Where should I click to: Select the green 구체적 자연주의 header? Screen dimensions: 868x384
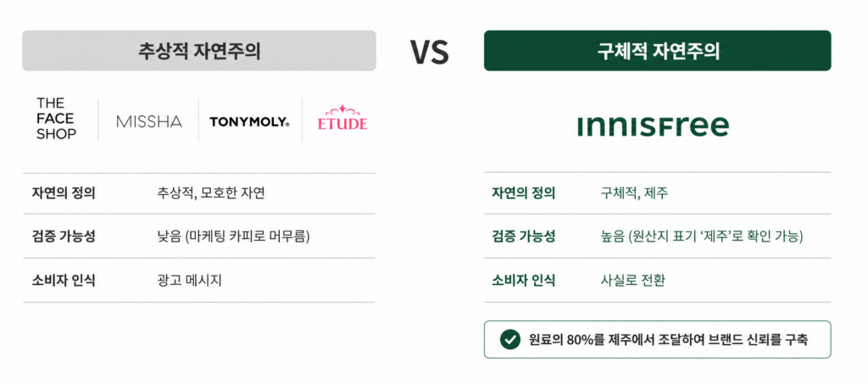point(657,50)
